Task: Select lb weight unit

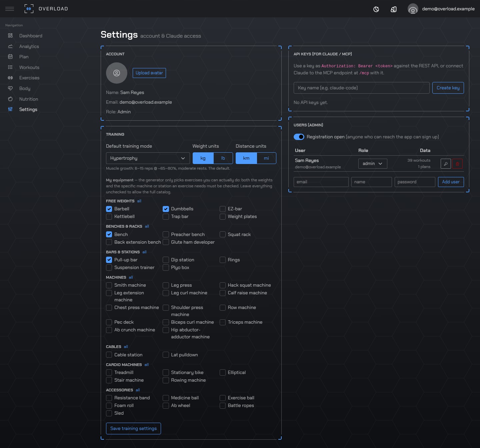Action: coord(223,158)
